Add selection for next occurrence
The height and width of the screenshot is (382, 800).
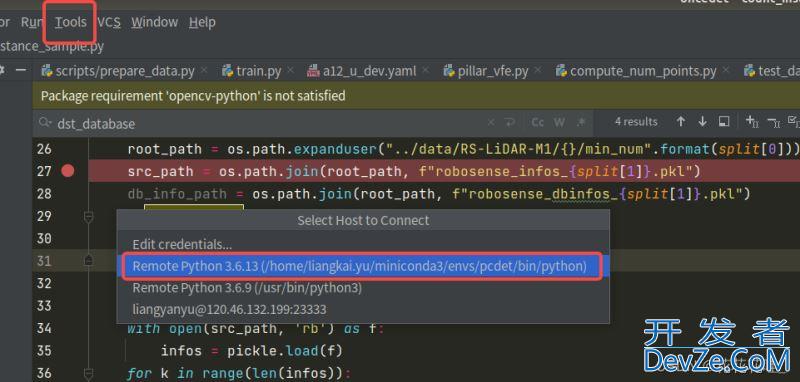tap(752, 122)
